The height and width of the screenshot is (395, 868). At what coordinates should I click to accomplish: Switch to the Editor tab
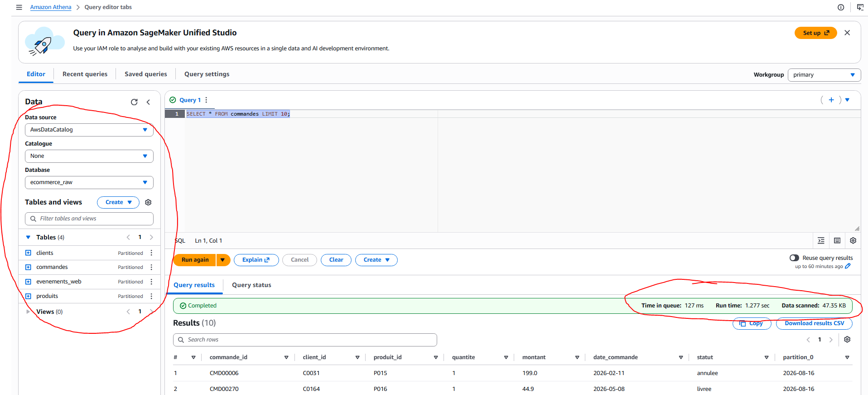[x=36, y=74]
